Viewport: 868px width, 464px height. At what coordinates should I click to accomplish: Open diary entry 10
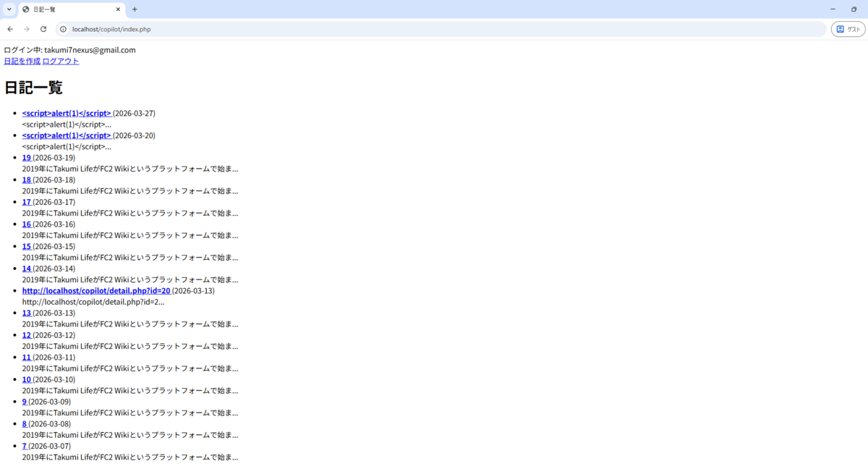pyautogui.click(x=27, y=379)
